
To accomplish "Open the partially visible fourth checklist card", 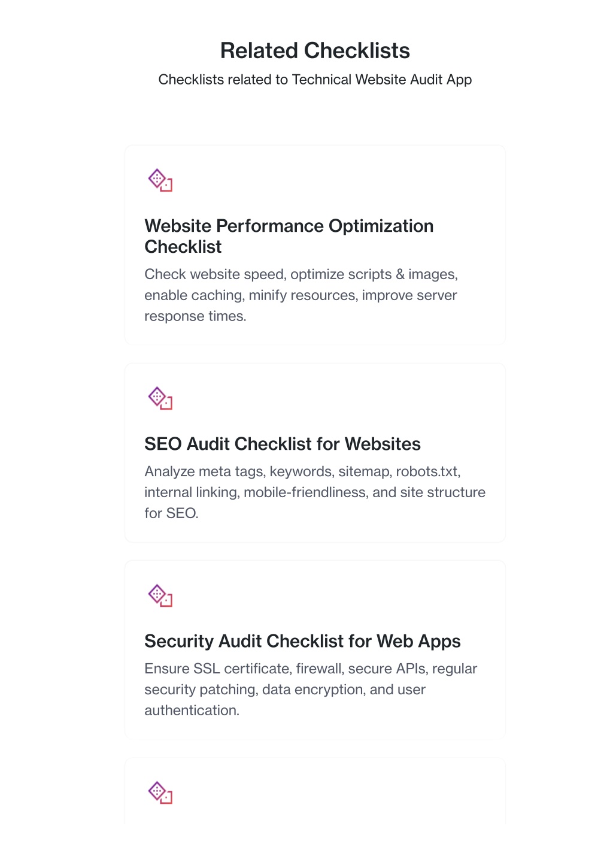I will click(315, 791).
